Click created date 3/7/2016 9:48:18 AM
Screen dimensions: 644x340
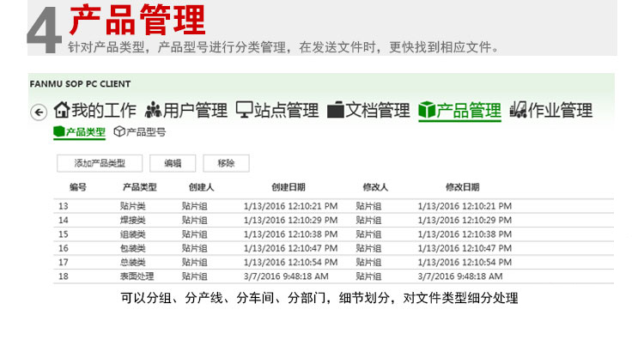[x=286, y=276]
